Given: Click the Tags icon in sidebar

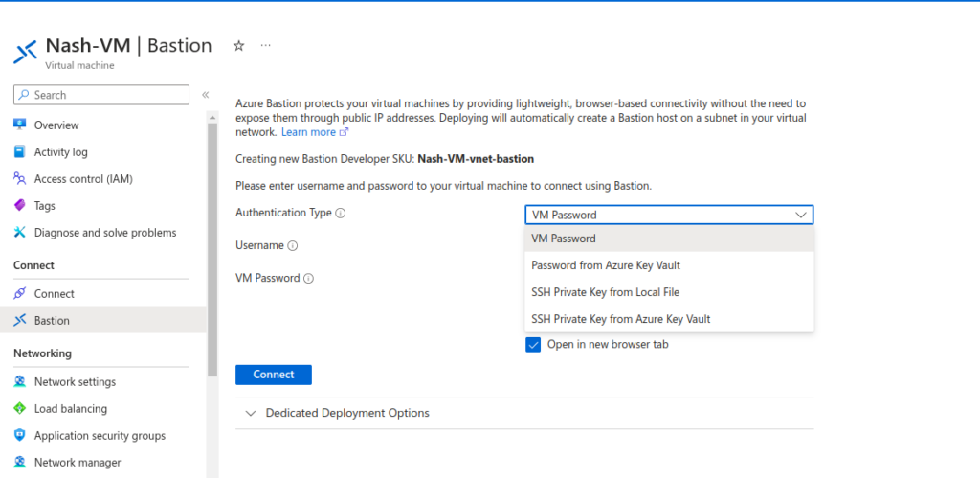Looking at the screenshot, I should coord(19,206).
